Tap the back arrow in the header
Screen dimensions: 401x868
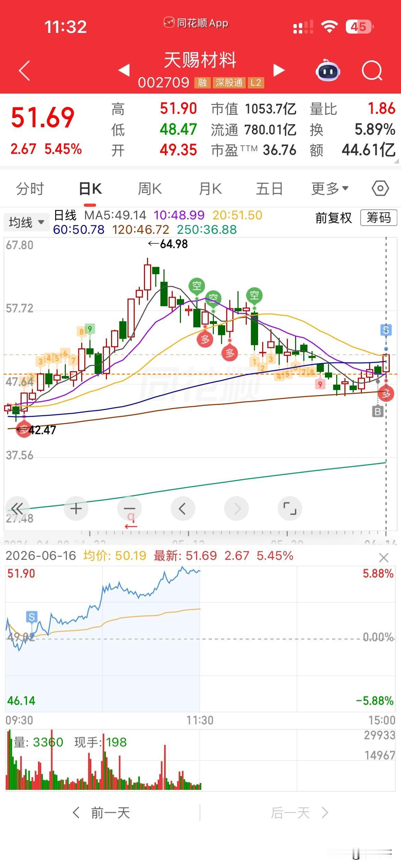[x=24, y=71]
